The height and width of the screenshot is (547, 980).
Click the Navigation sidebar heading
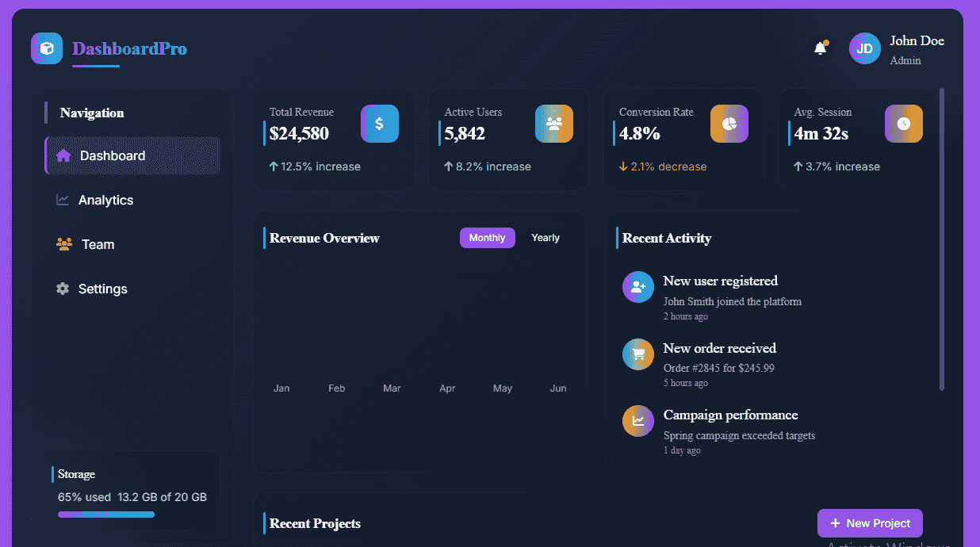coord(92,113)
